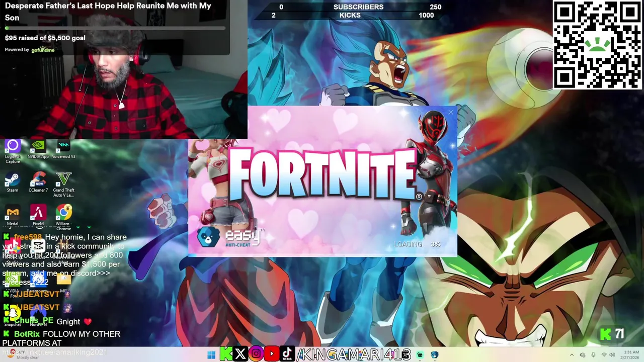This screenshot has width=644, height=362.
Task: Close the Fortnite loading splash window
Action: point(451,113)
